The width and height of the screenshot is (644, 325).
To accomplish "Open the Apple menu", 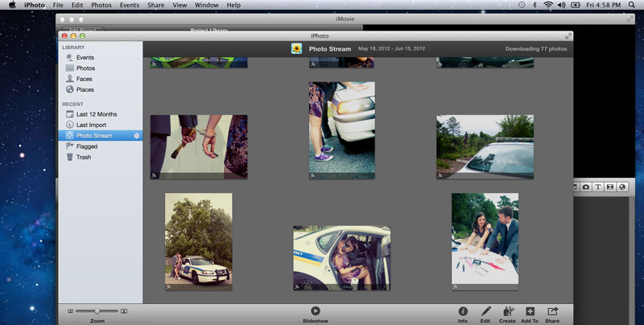I will 12,5.
